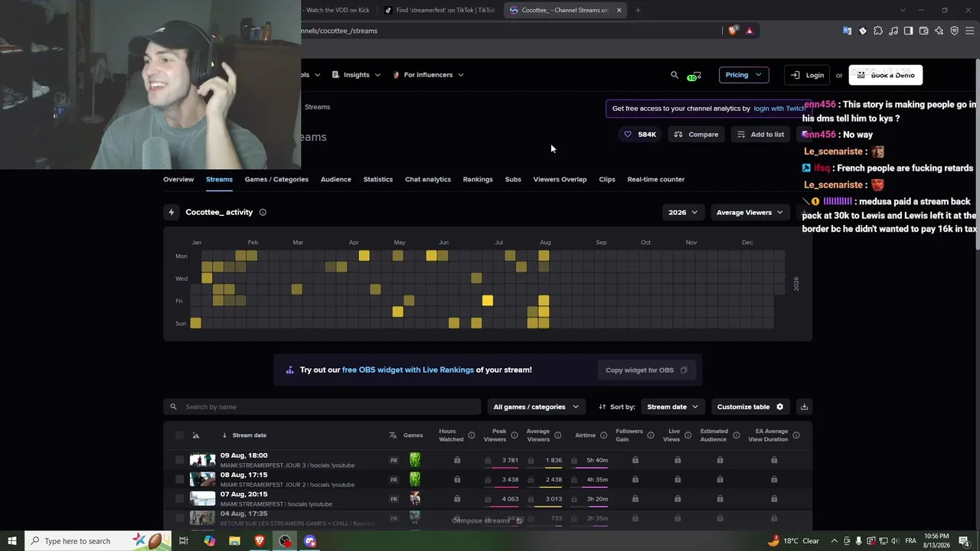Switch to the Chat analytics tab

428,179
